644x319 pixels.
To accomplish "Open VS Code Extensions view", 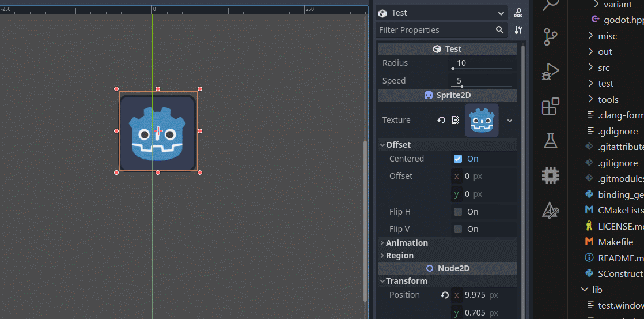I will [x=551, y=106].
